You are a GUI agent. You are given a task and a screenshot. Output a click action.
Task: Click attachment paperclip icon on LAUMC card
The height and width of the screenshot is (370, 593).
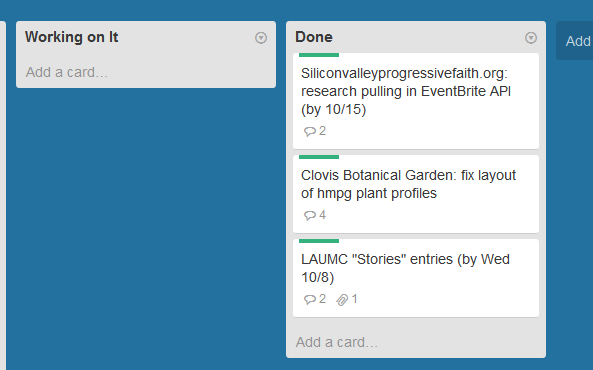point(342,300)
